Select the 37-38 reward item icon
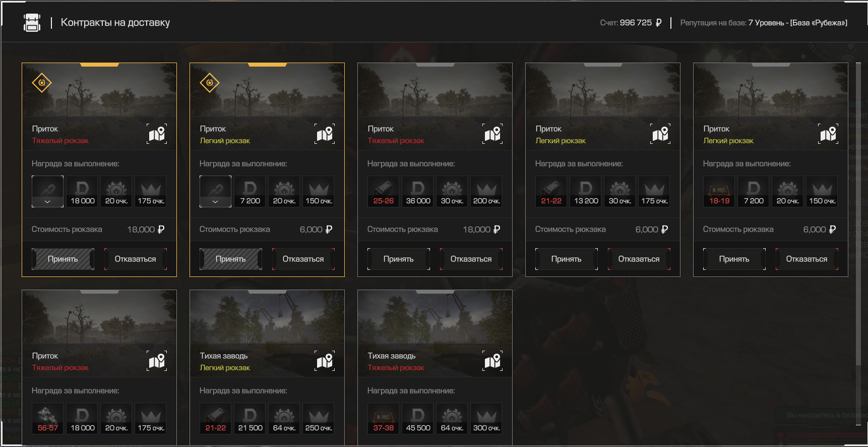The height and width of the screenshot is (447, 868). pos(383,418)
